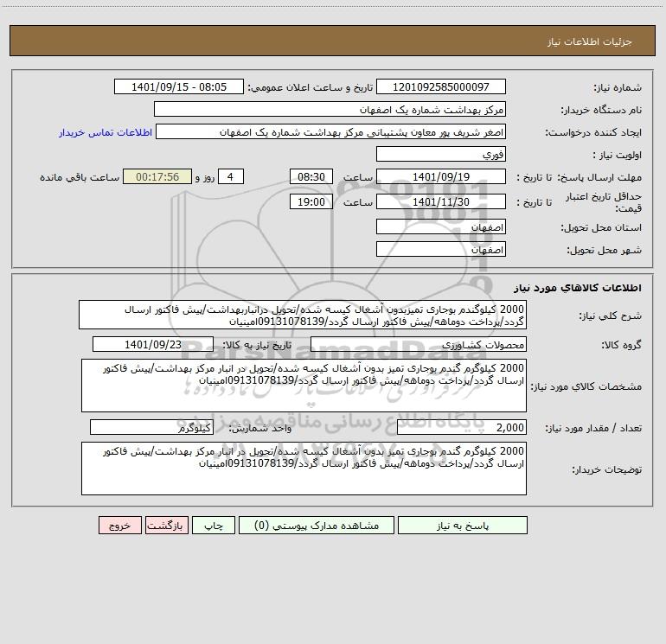666x644 pixels.
Task: Click the unit field 'کیلوگرم'
Action: coord(151,427)
